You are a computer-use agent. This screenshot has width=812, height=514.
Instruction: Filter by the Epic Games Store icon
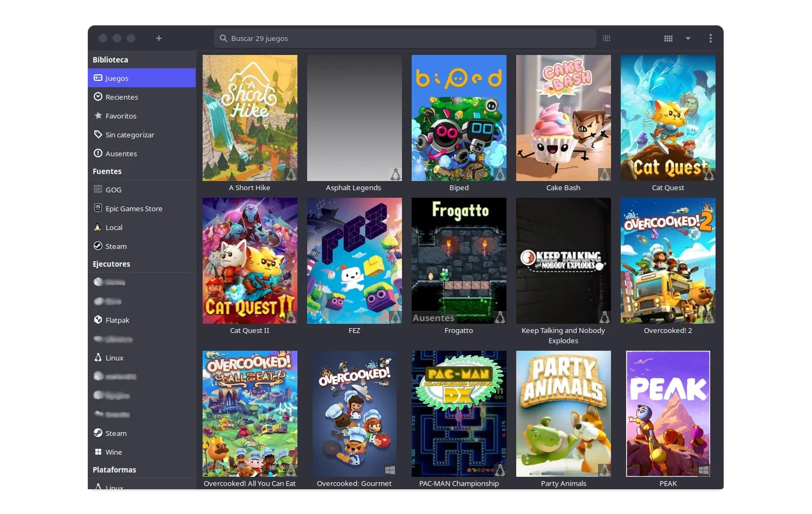[x=98, y=208]
